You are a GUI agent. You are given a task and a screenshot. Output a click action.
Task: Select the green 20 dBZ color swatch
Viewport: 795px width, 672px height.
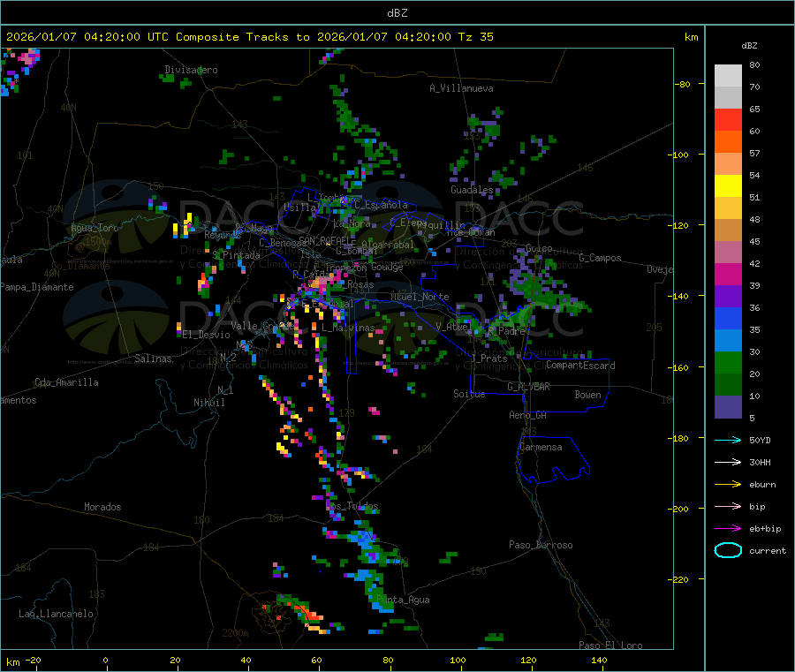tap(728, 362)
